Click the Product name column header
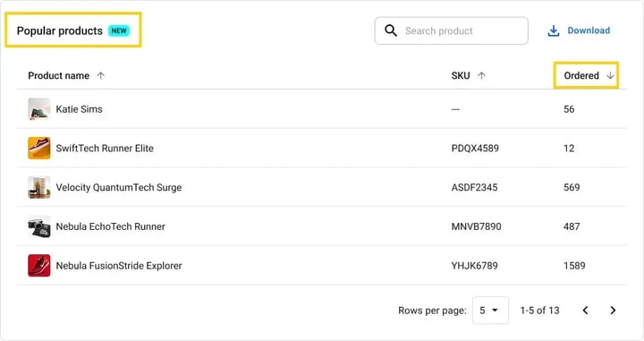The image size is (644, 341). pos(58,75)
